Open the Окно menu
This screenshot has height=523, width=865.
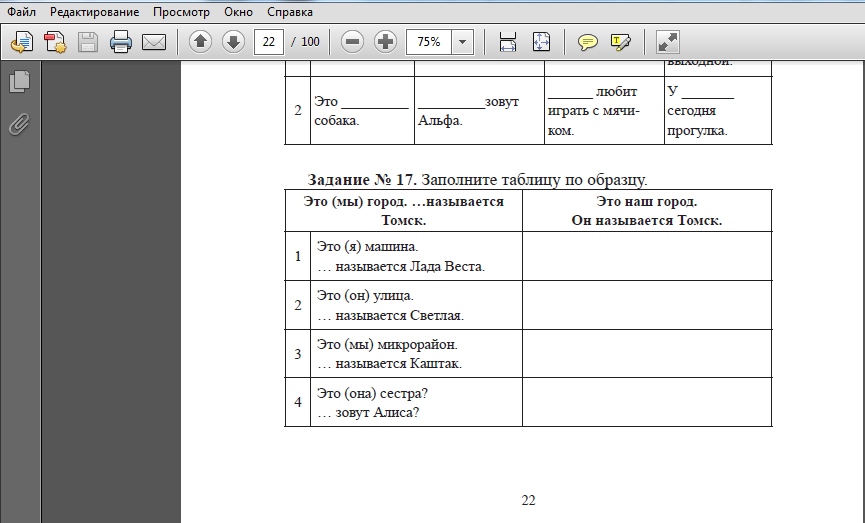(238, 12)
